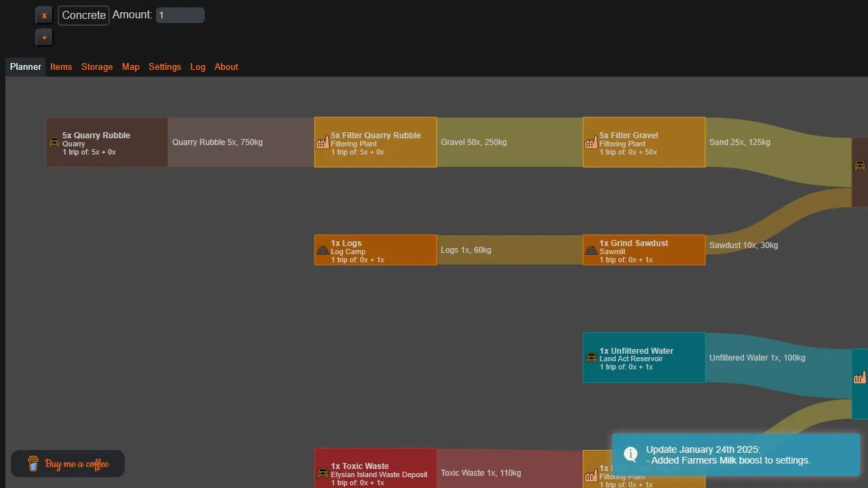Viewport: 868px width, 488px height.
Task: Click factory icon on Filter Gravel node
Action: coord(591,143)
